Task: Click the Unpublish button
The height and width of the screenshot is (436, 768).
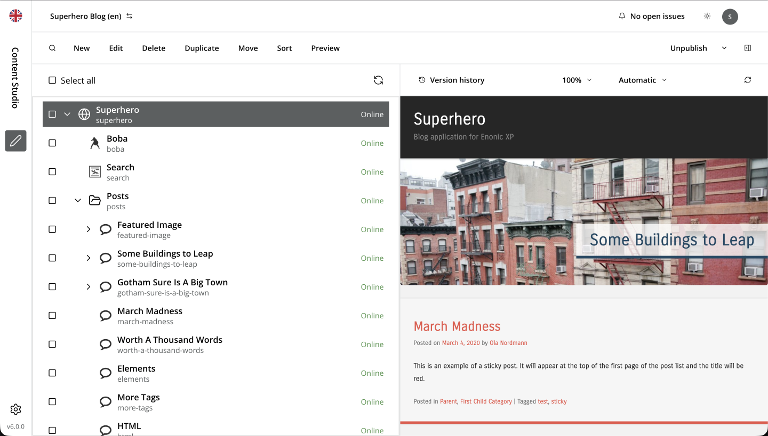Action: 689,48
